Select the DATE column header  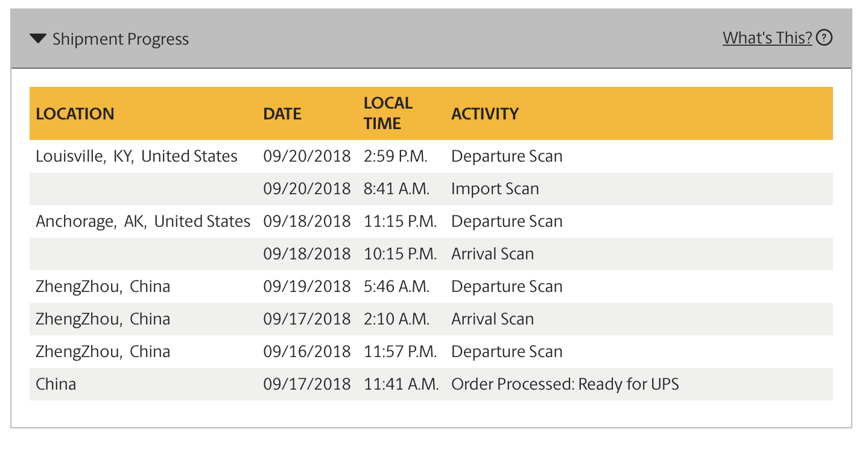click(282, 113)
